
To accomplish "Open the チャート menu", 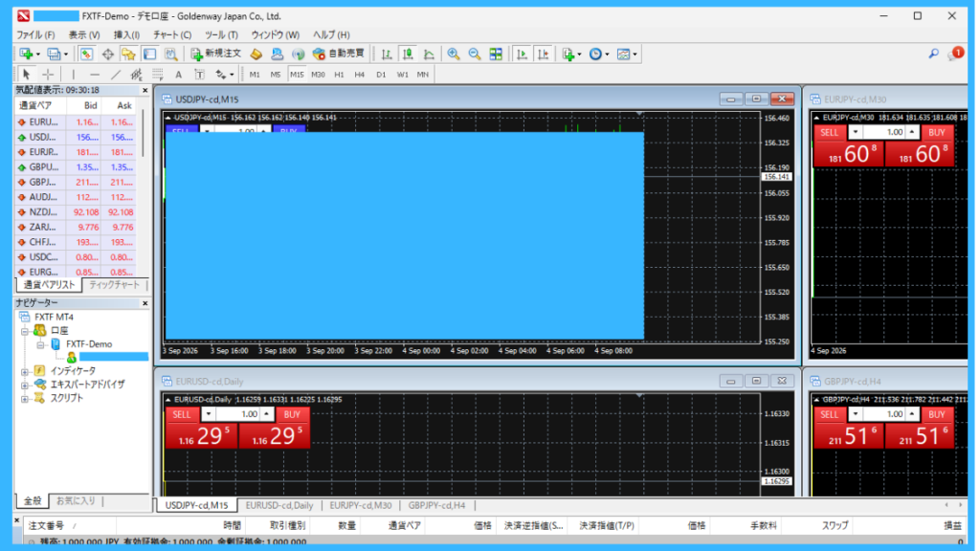I will tap(172, 35).
